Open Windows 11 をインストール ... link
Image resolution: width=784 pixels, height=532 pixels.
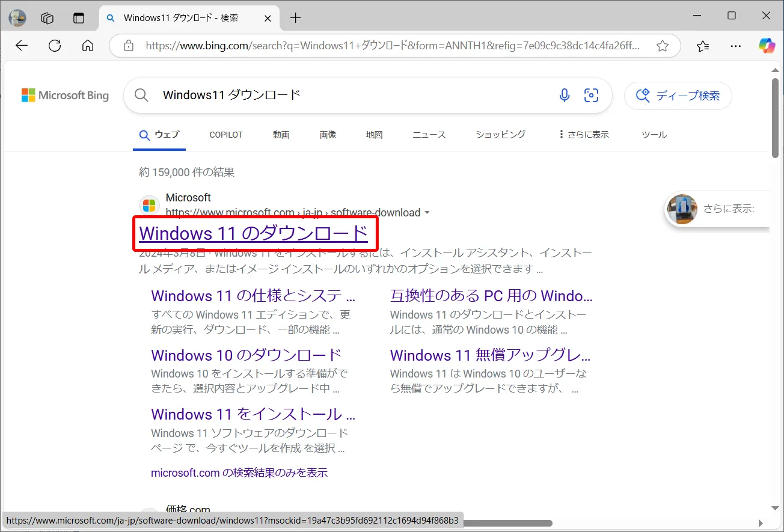click(x=253, y=414)
